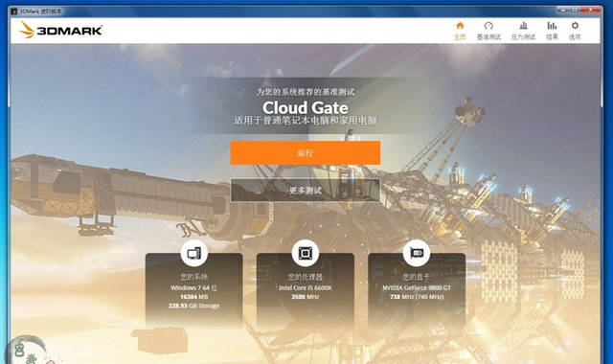613x364 pixels.
Task: Open the Options gear icon
Action: (575, 26)
